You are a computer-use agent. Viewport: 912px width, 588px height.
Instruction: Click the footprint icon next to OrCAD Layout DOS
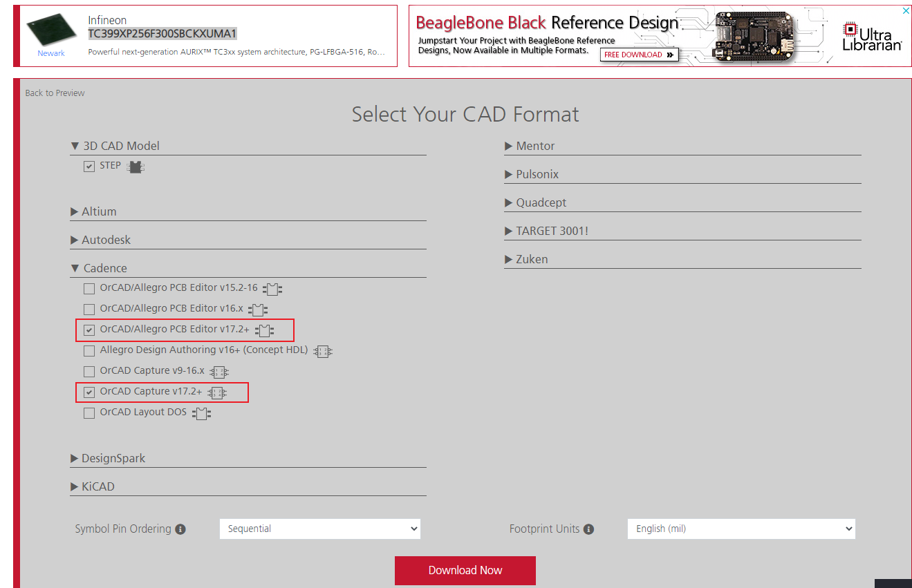202,412
